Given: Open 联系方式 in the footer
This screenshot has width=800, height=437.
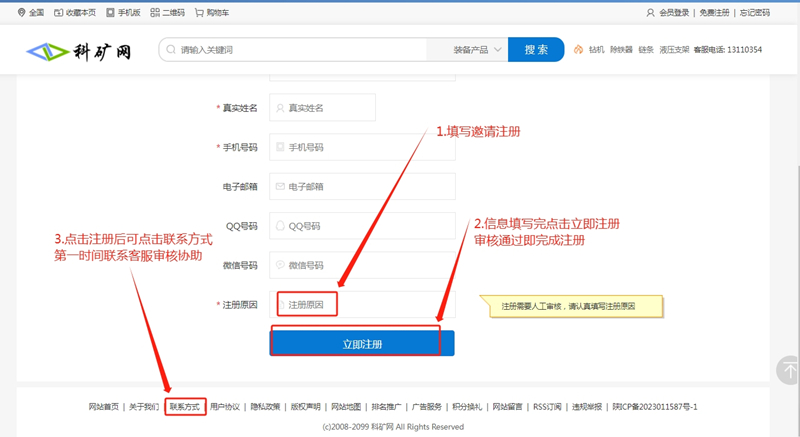Looking at the screenshot, I should point(185,407).
